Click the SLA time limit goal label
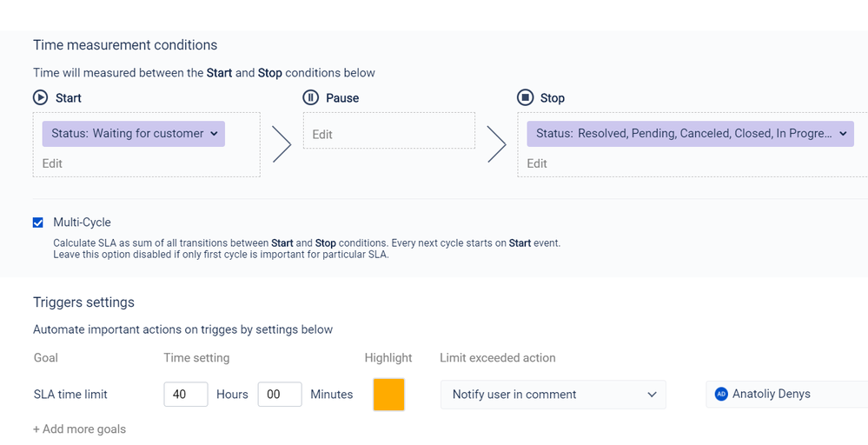 click(70, 395)
